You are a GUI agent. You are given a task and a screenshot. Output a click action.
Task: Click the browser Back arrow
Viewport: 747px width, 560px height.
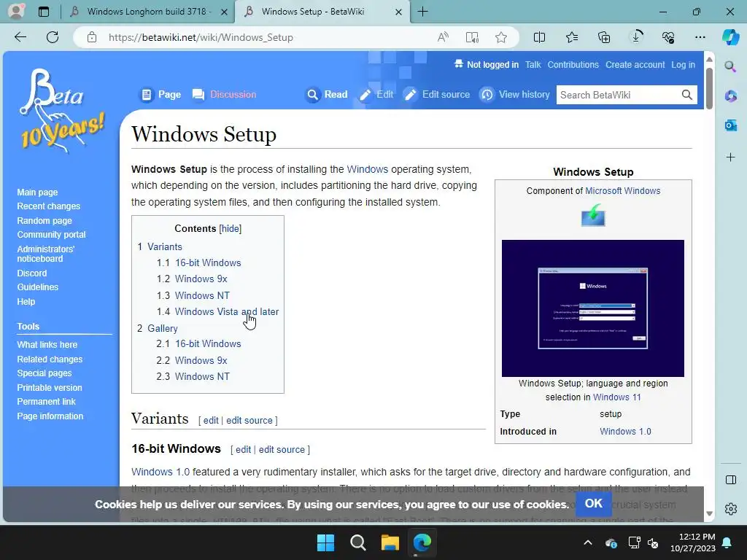coord(20,37)
